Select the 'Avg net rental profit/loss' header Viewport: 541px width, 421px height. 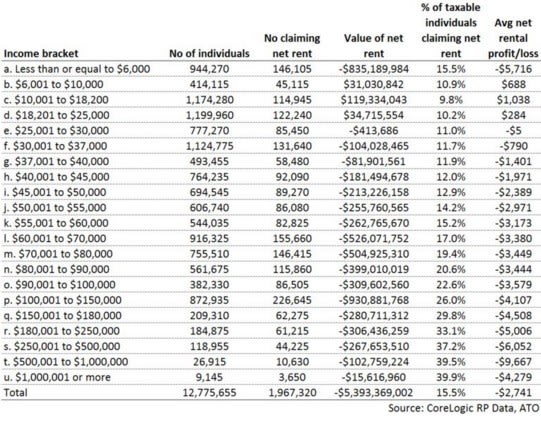(513, 38)
